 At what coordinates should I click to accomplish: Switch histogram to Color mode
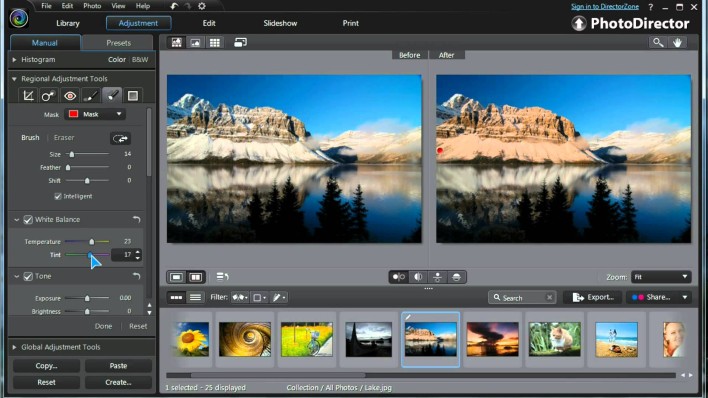coord(116,60)
